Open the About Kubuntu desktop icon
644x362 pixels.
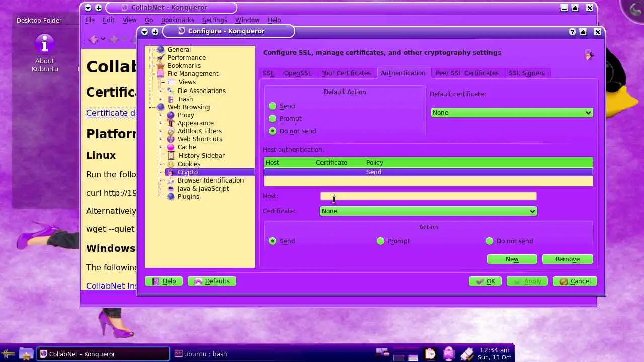click(45, 53)
